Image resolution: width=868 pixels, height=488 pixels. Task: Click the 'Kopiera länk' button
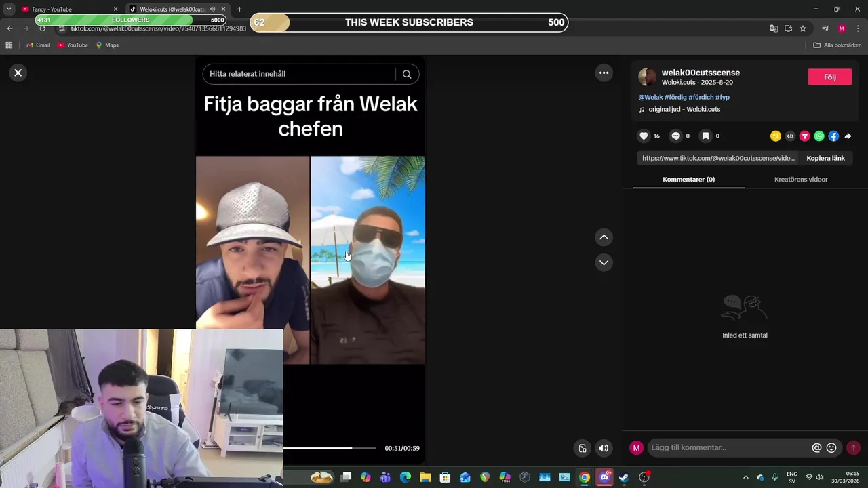point(825,158)
